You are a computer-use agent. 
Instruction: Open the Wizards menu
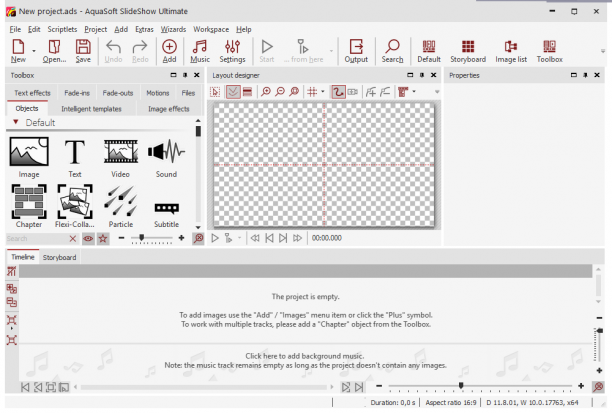tap(173, 29)
